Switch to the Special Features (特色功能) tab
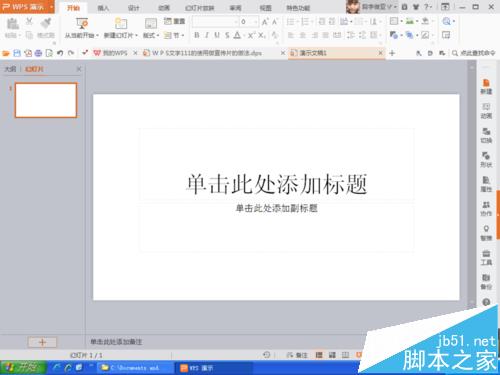Screen dimensions: 500x375 (298, 8)
